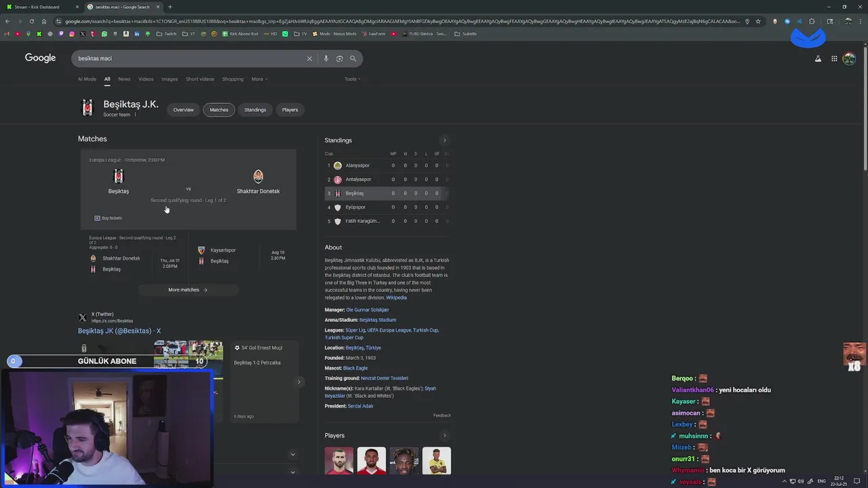Viewport: 868px width, 488px height.
Task: Expand Players section with the arrow
Action: click(444, 436)
